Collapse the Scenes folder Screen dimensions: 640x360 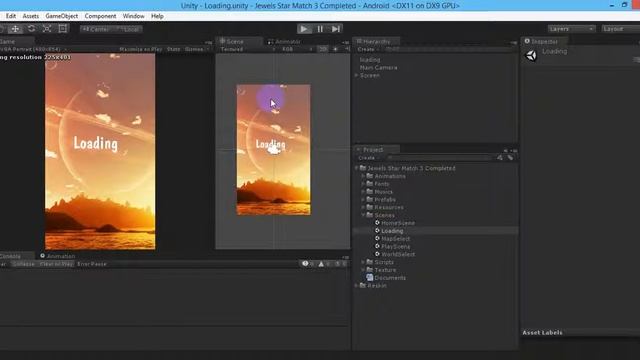click(x=363, y=215)
